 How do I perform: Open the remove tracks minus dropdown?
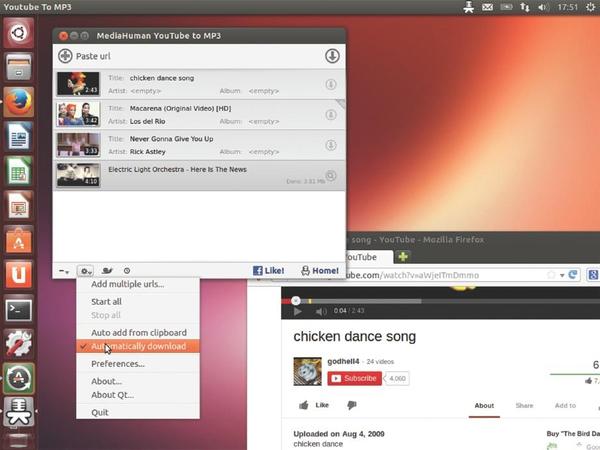[64, 271]
